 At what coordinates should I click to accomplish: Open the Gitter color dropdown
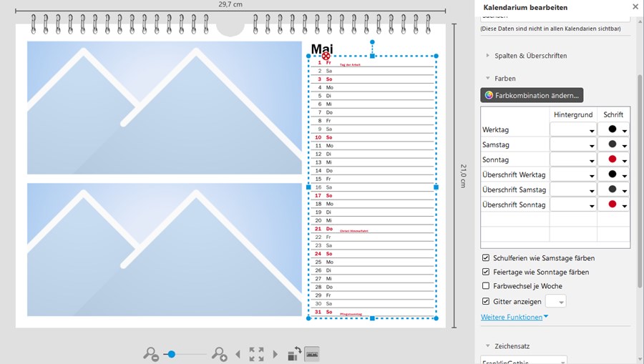[556, 301]
